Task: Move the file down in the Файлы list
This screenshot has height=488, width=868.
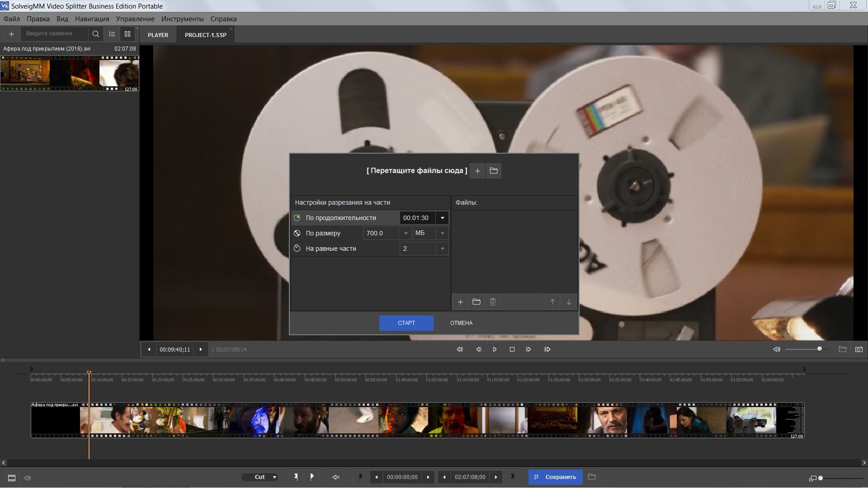Action: pyautogui.click(x=569, y=302)
